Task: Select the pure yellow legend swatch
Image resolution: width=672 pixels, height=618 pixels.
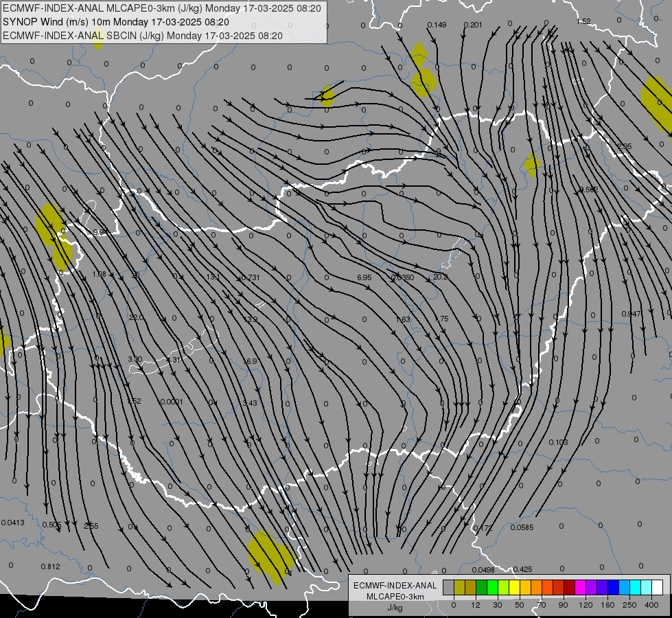Action: coord(515,587)
